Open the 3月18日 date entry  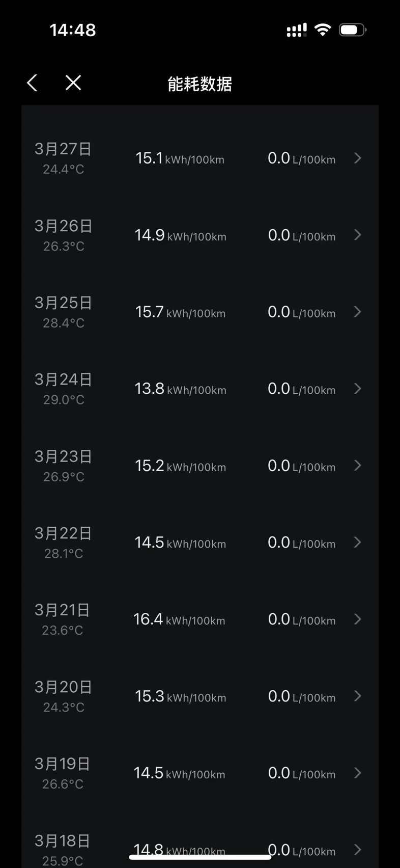click(63, 841)
